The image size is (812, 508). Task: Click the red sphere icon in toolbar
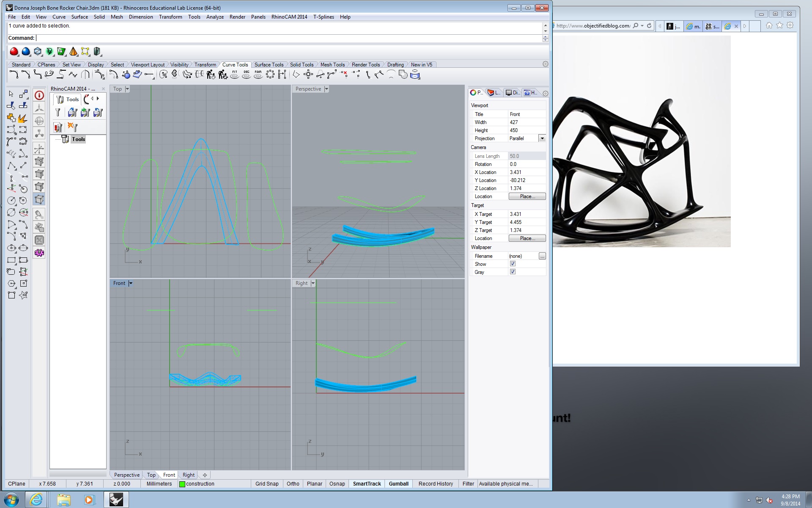click(14, 52)
